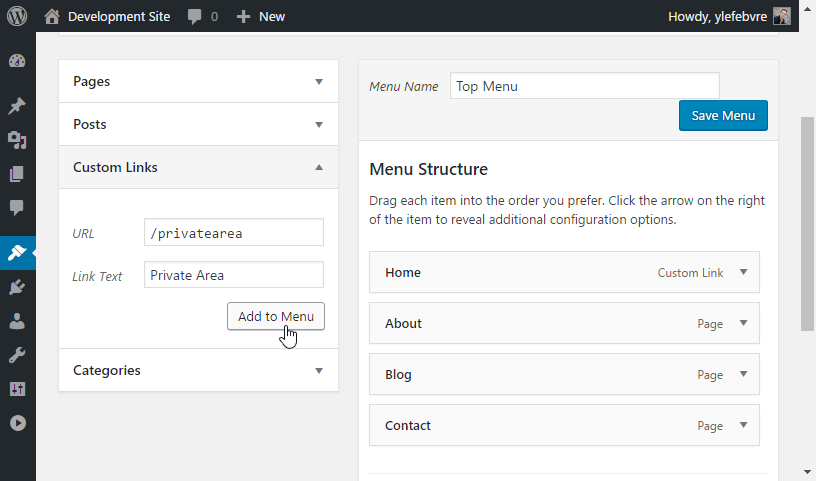Open Comments via the sidebar bubble icon
This screenshot has width=816, height=481.
tap(17, 208)
